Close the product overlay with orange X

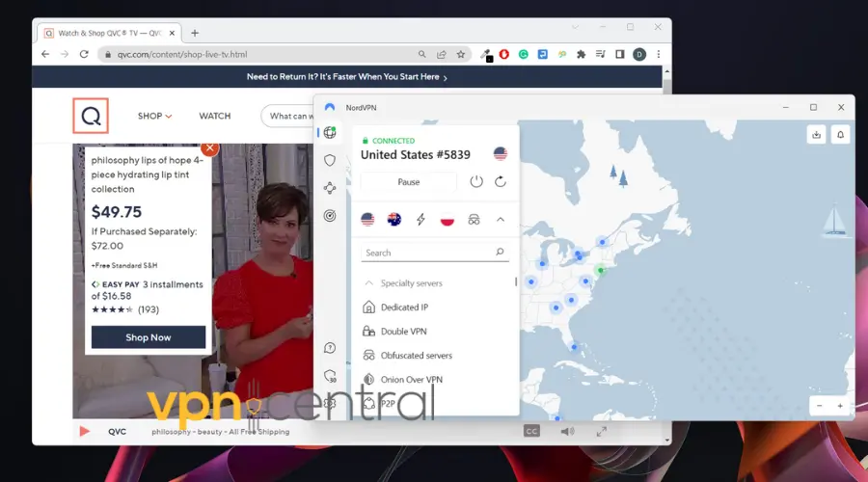coord(210,147)
